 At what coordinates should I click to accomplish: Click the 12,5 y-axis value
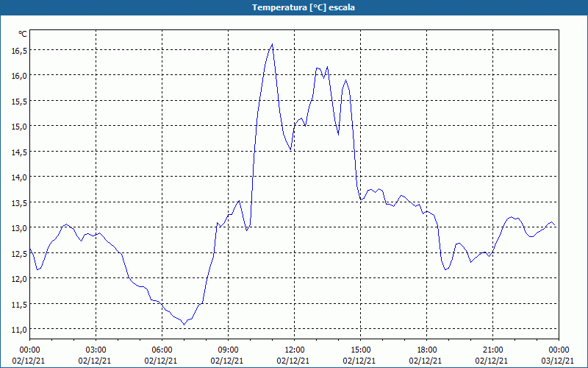[x=19, y=253]
